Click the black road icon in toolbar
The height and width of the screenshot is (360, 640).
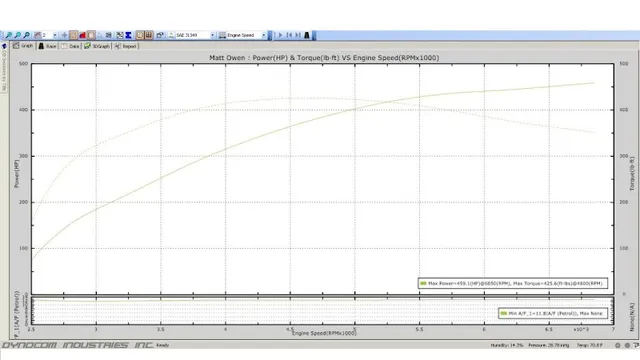(x=307, y=36)
